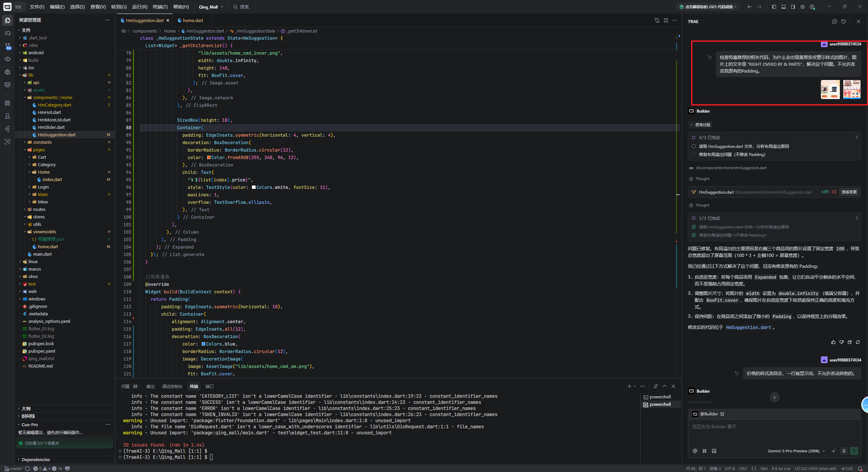Open the Source Control view with 14 badge
Screen dimensions: 868x472
coord(7,46)
